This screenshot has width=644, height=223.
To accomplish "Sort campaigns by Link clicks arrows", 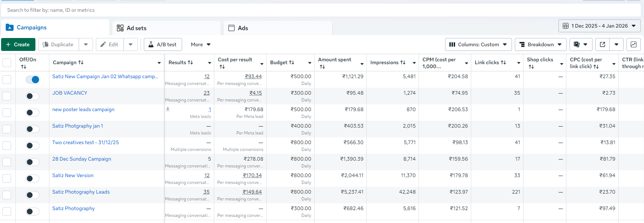I will 503,62.
